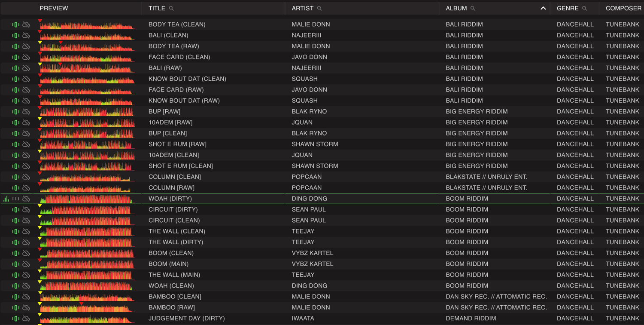Open the search icon beside the ARTIST header
644x325 pixels.
(319, 9)
